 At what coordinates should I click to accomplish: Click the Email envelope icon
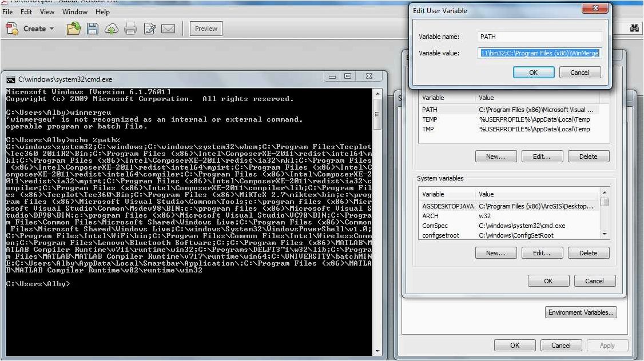[x=168, y=29]
